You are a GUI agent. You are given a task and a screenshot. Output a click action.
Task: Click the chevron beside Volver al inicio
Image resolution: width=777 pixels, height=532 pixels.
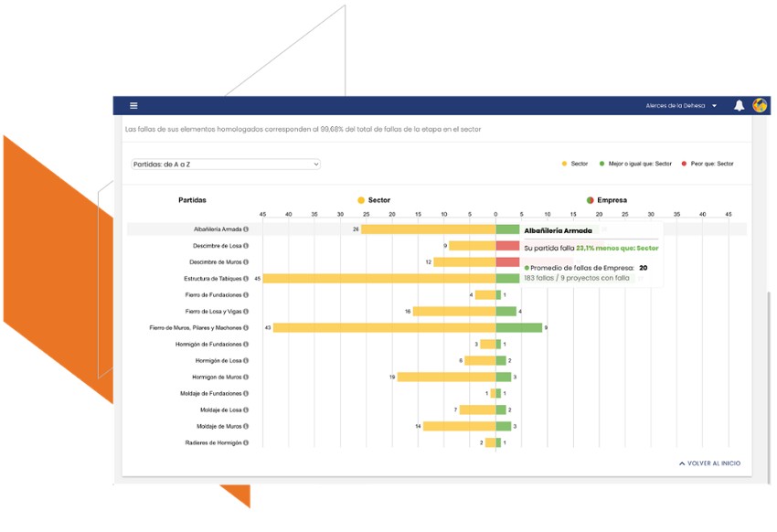[x=682, y=463]
